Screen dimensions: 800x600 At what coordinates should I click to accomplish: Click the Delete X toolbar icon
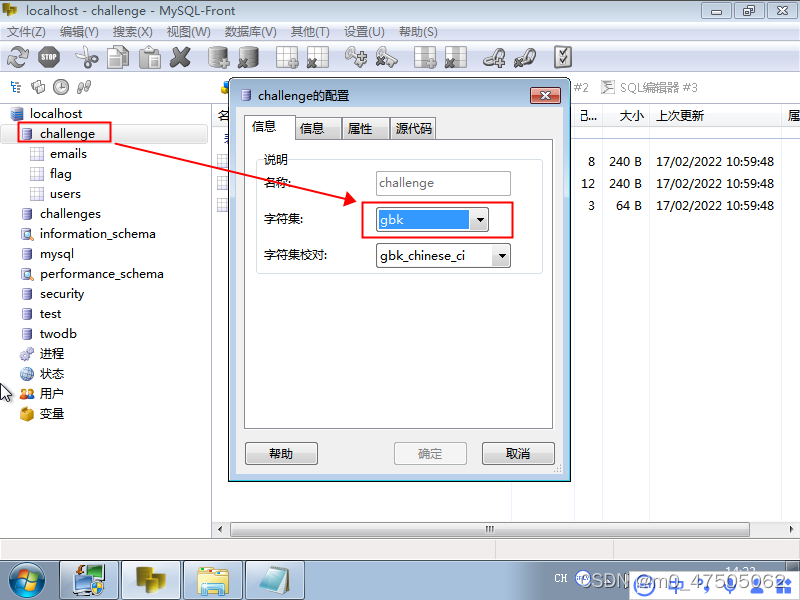180,57
